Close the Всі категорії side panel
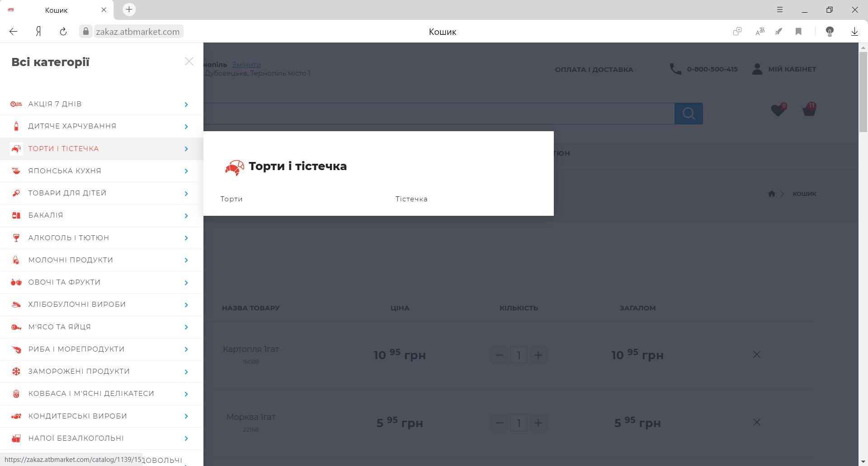Image resolution: width=868 pixels, height=466 pixels. click(189, 62)
